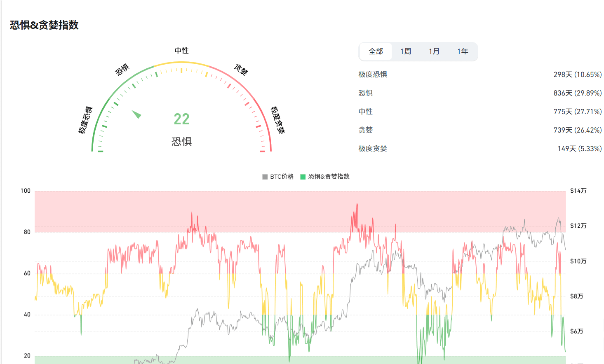Click the 149天 (5.33%) statistic value
Viewport: 604px width, 364px height.
click(x=579, y=149)
